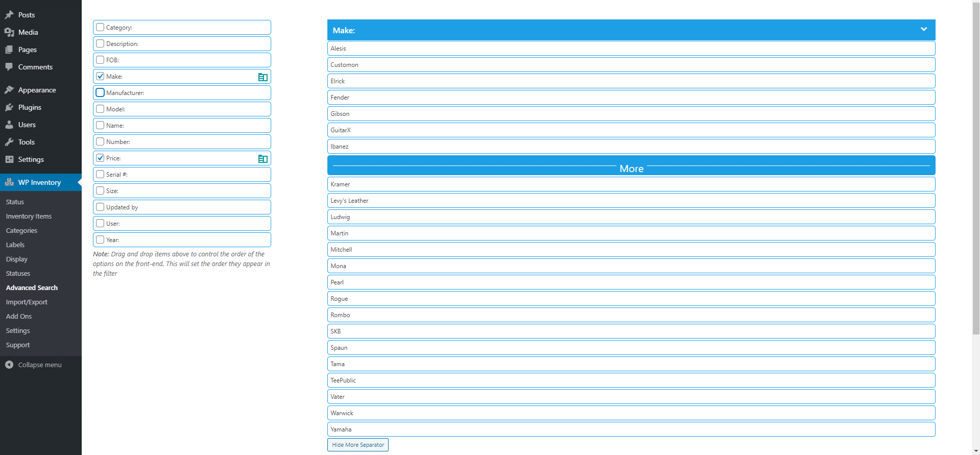Click the Collapse menu link
This screenshot has width=980, height=455.
[x=40, y=365]
